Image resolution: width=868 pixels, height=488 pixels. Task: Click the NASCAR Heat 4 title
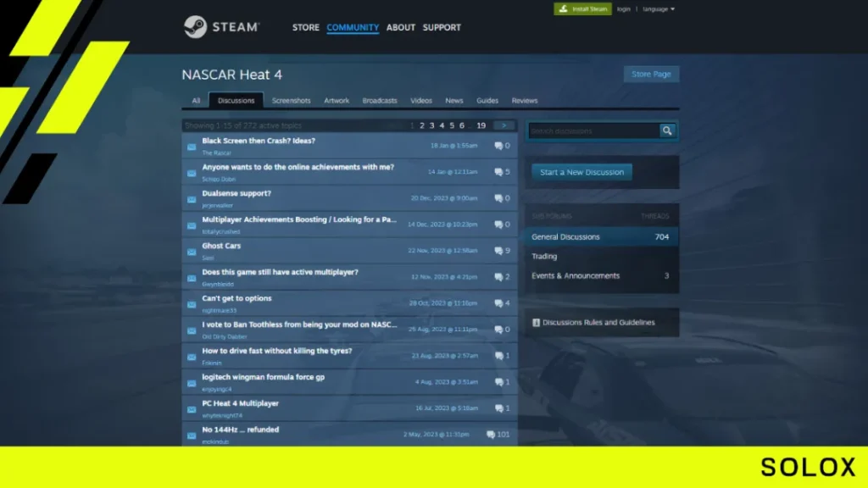232,75
